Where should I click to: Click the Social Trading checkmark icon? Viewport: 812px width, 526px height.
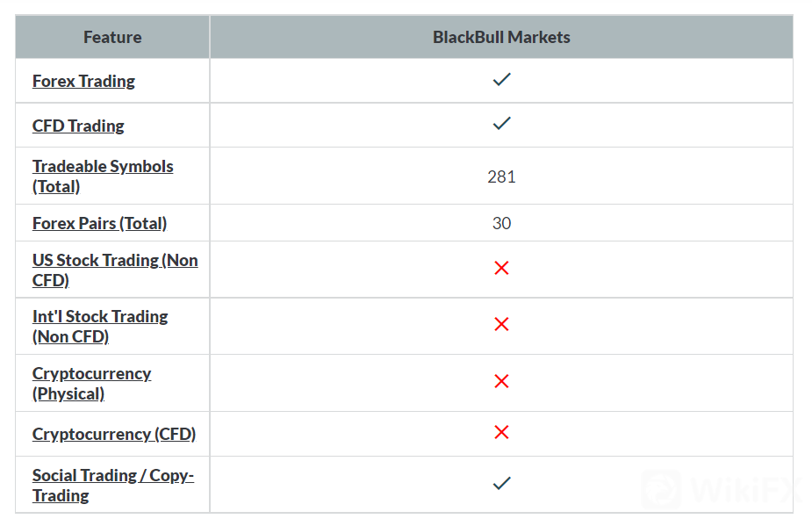pyautogui.click(x=501, y=483)
